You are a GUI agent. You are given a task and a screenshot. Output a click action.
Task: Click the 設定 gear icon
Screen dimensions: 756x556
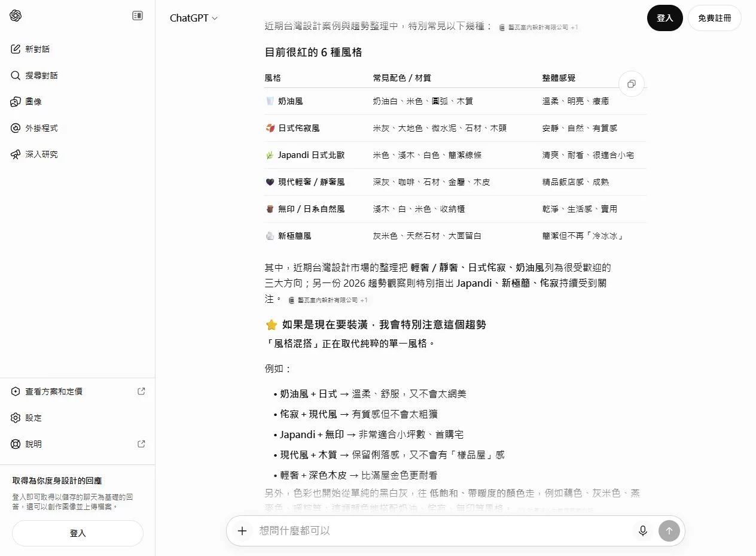coord(16,418)
